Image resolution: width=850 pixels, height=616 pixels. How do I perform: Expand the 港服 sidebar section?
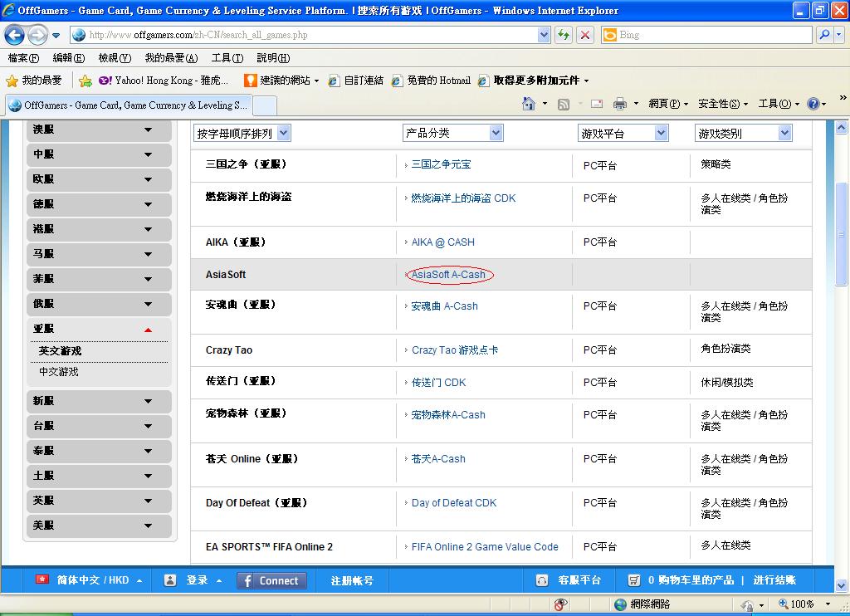coord(100,229)
